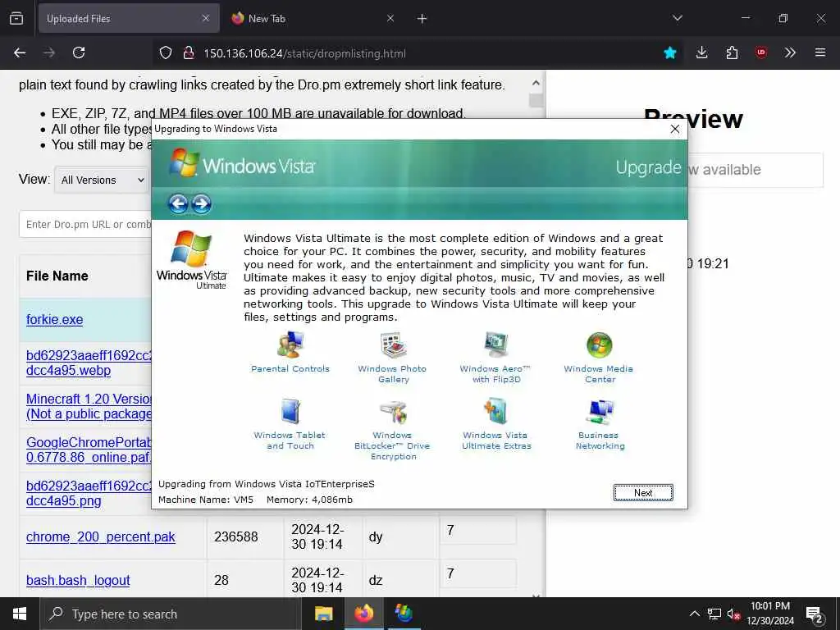
Task: Close the New Tab tab
Action: (x=390, y=19)
